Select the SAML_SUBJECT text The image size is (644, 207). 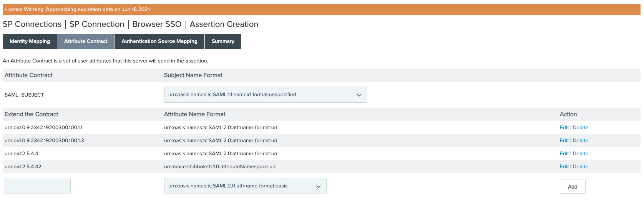[x=24, y=95]
